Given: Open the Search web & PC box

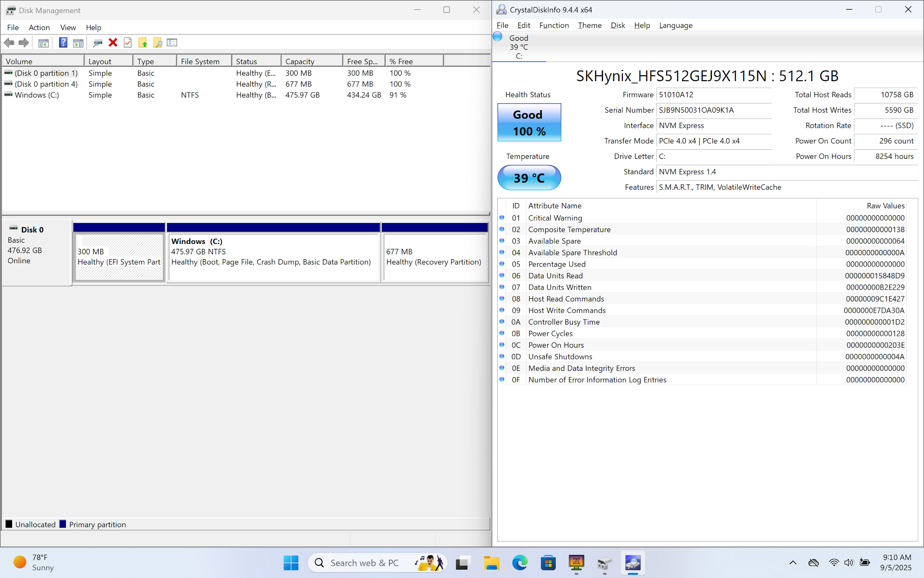Looking at the screenshot, I should click(x=377, y=563).
